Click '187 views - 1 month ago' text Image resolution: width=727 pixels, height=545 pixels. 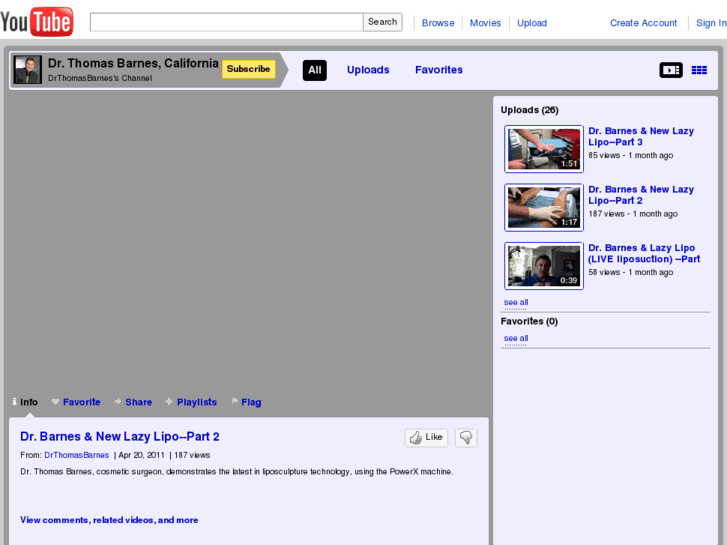[633, 214]
